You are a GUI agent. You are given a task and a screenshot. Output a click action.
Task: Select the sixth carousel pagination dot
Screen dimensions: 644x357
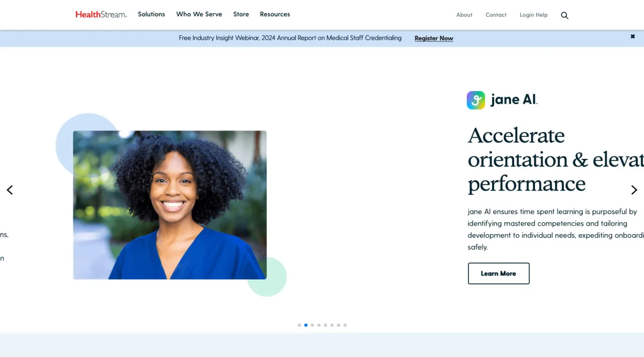coord(332,325)
